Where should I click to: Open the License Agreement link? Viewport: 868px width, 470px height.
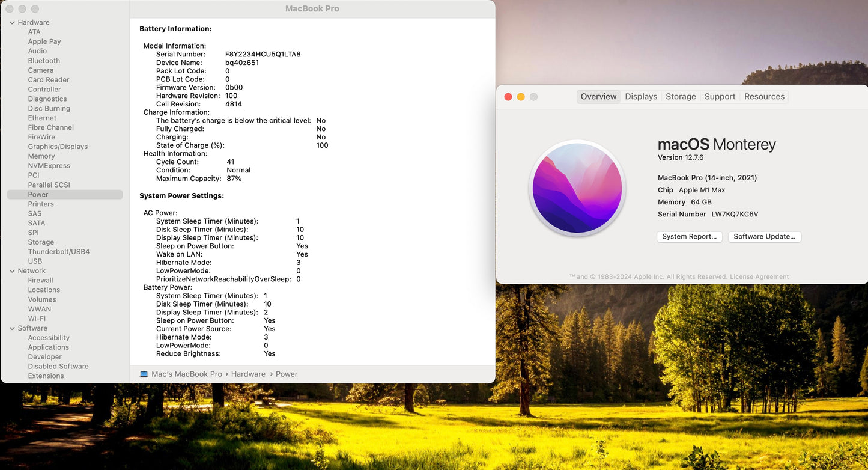click(x=759, y=277)
